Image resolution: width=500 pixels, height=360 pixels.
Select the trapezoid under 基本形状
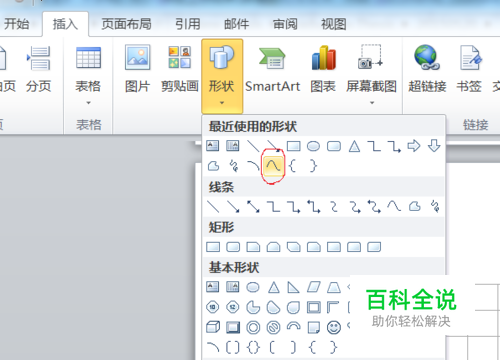coord(334,287)
